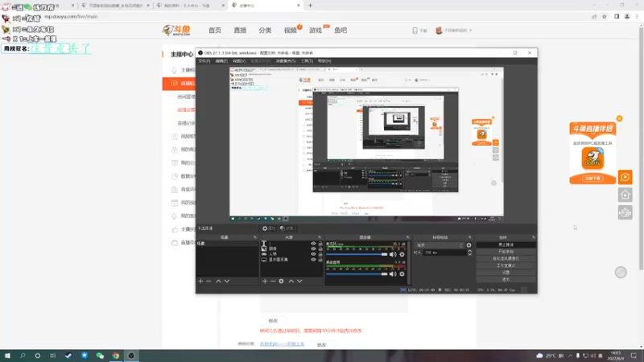644x362 pixels.
Task: Click the browser address bar
Action: 312,17
